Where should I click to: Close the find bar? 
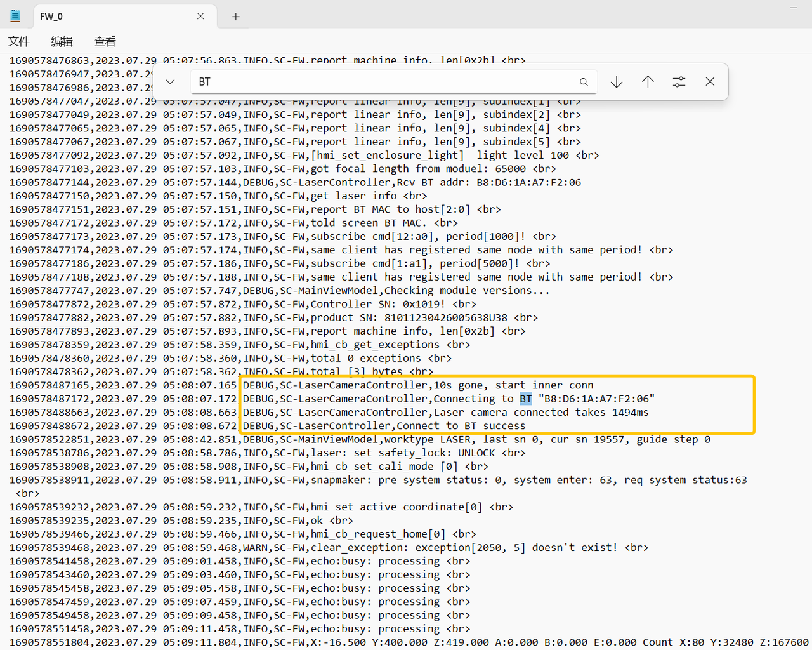tap(710, 82)
